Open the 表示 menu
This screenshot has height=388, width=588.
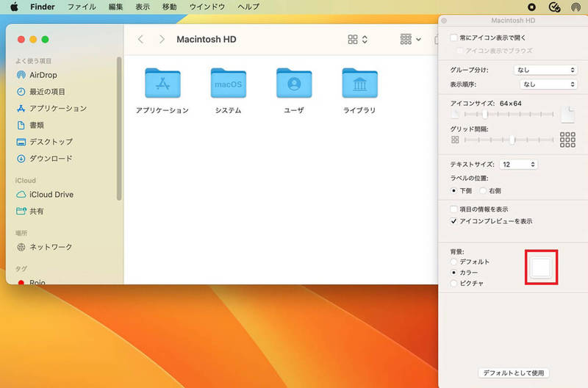click(143, 7)
